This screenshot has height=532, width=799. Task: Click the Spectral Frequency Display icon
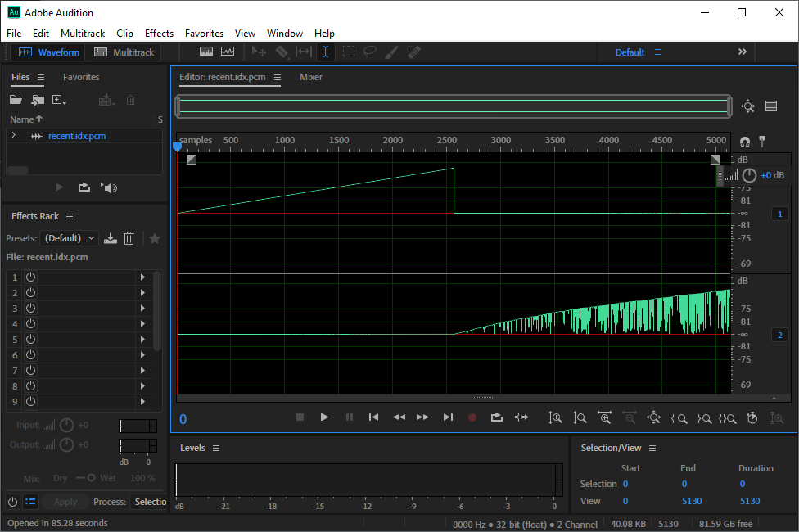coord(205,52)
